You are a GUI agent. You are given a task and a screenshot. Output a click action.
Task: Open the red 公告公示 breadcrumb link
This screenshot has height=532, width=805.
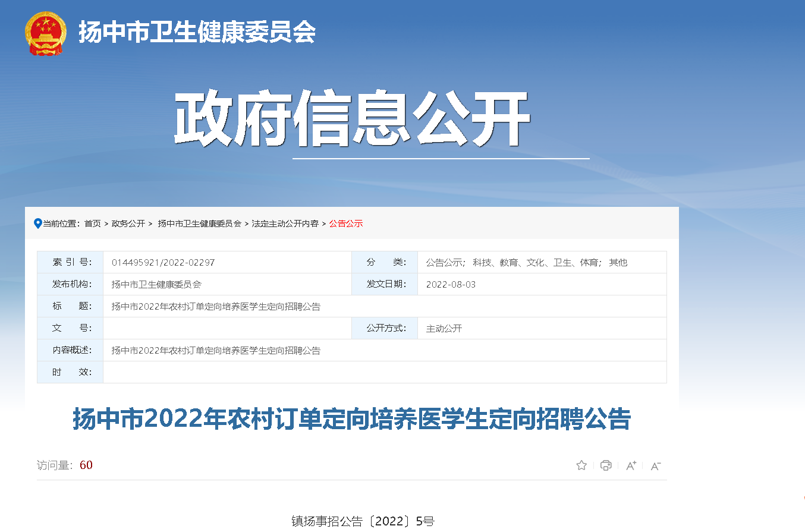[x=346, y=223]
